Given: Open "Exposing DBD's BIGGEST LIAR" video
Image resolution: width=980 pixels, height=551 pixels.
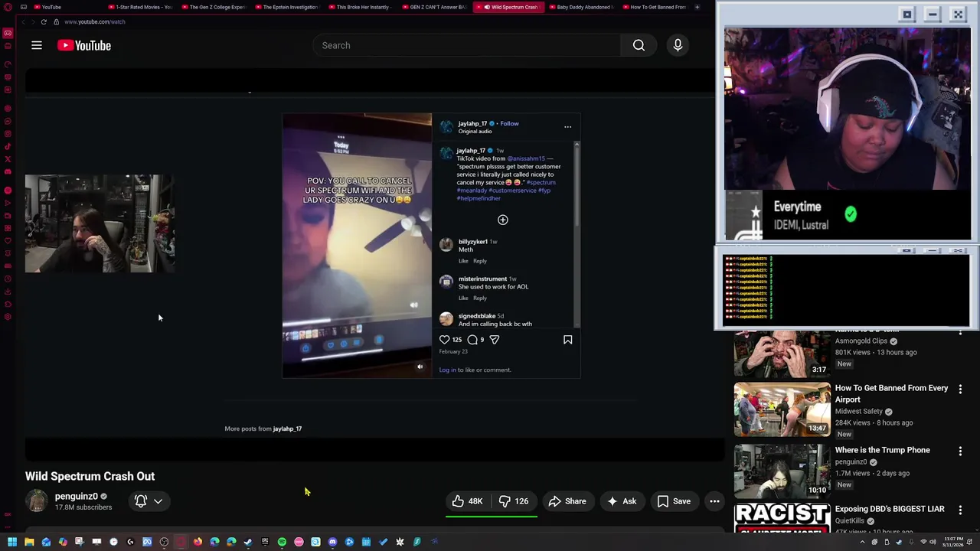Looking at the screenshot, I should pos(890,509).
